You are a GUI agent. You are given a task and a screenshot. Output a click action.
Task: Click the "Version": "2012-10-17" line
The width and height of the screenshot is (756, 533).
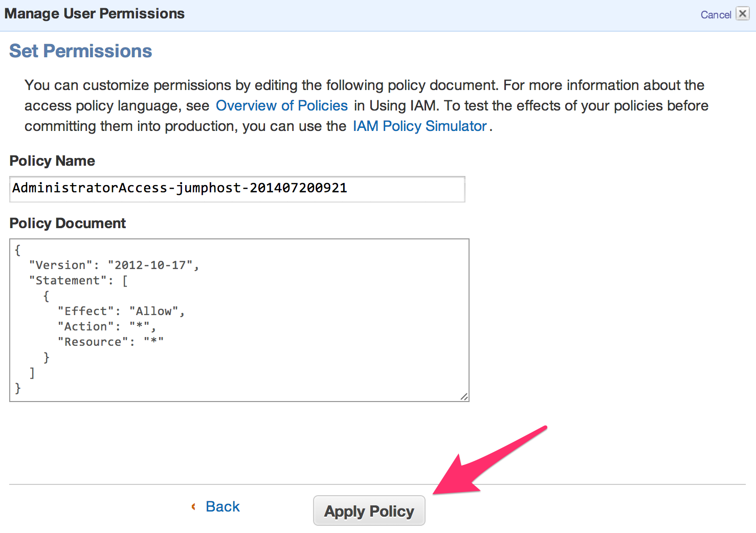pos(114,265)
